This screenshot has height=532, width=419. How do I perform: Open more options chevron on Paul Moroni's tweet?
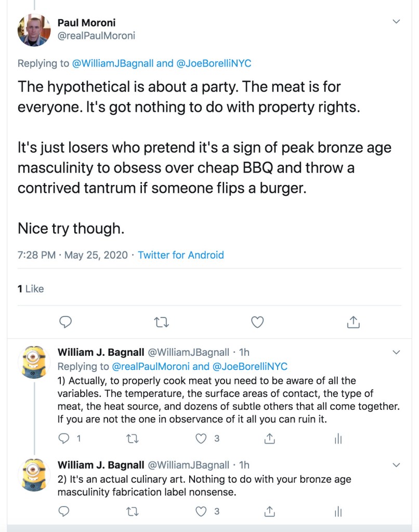396,22
